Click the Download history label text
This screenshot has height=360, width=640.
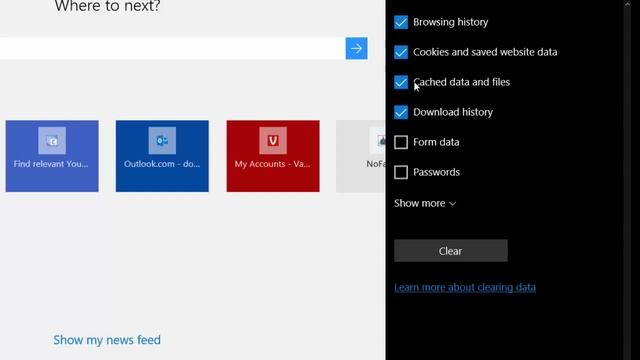coord(453,112)
